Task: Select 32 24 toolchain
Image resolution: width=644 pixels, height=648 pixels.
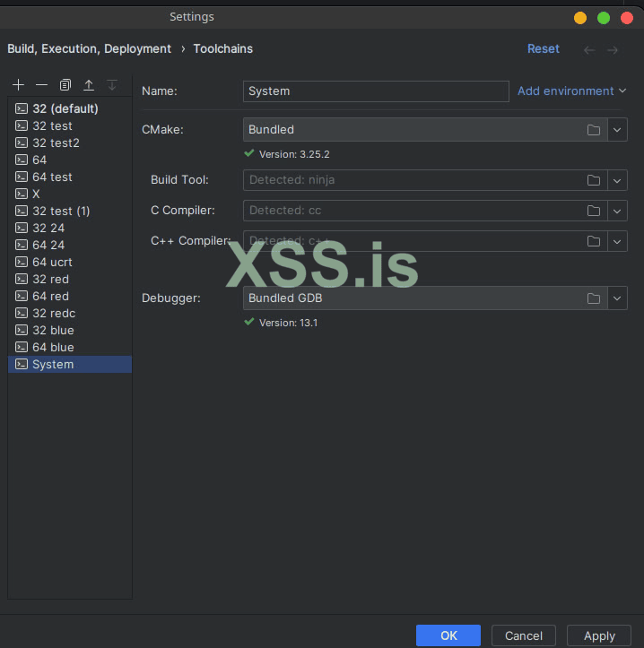Action: 70,229
